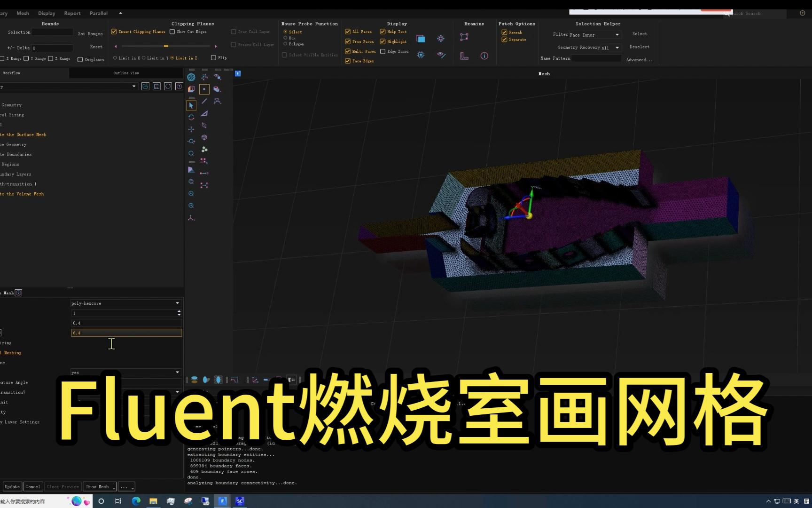This screenshot has height=508, width=812.
Task: Click the Cancel button
Action: point(33,487)
